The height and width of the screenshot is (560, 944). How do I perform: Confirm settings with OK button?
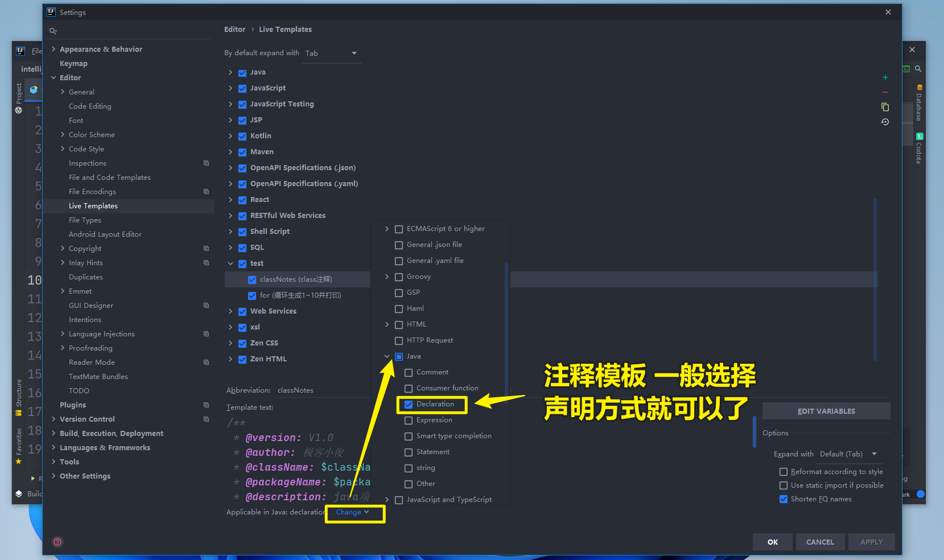pos(773,542)
